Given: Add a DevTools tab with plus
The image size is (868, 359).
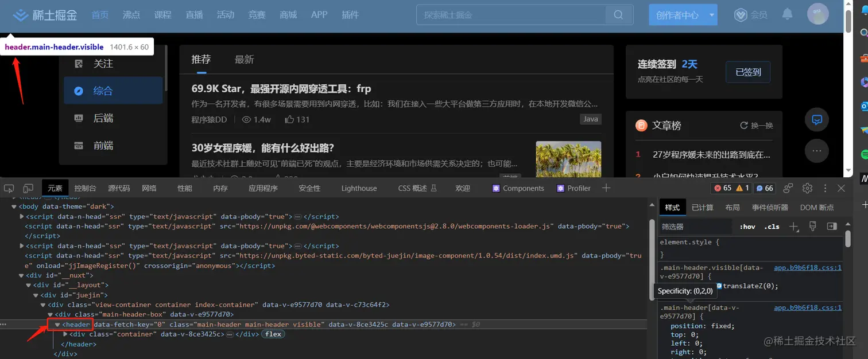Looking at the screenshot, I should tap(606, 188).
